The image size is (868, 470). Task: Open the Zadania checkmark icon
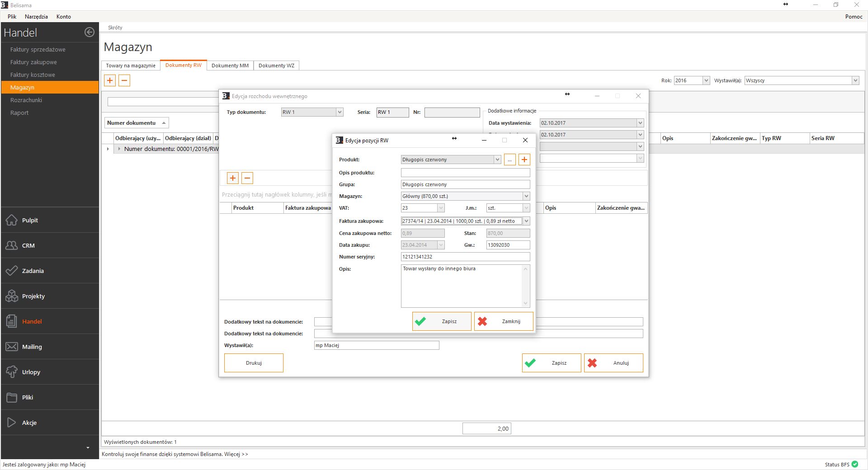pos(12,271)
